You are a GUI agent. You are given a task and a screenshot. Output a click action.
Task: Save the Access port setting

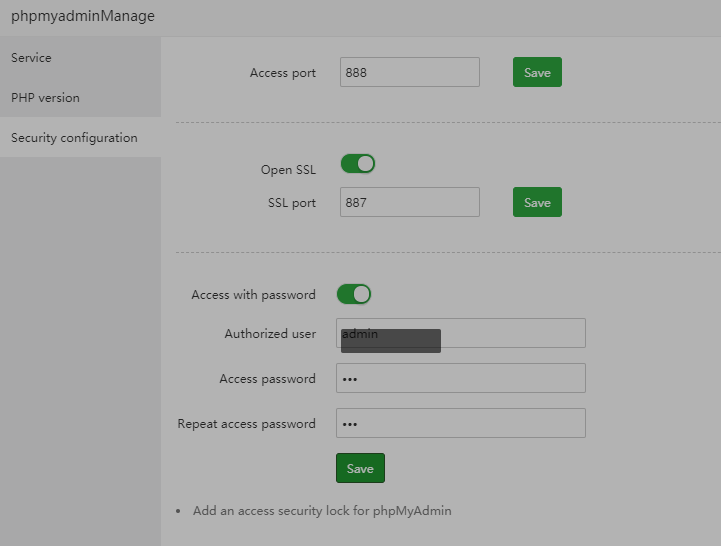click(537, 73)
